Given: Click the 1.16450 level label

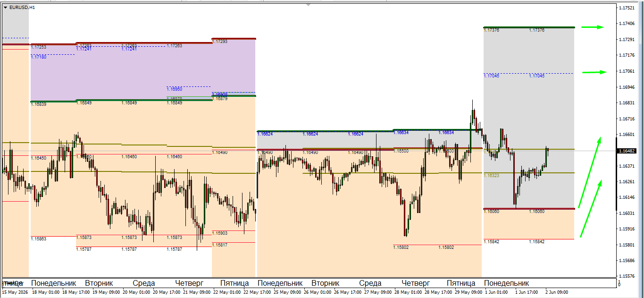Looking at the screenshot, I should [39, 158].
